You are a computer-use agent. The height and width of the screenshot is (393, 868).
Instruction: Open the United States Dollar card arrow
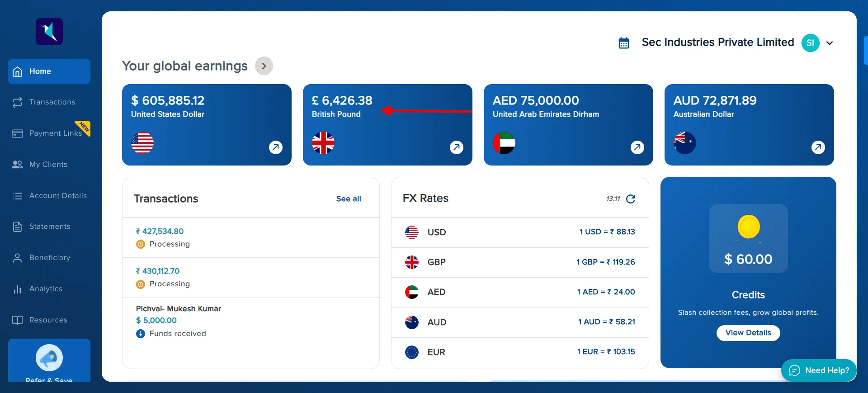pos(276,147)
